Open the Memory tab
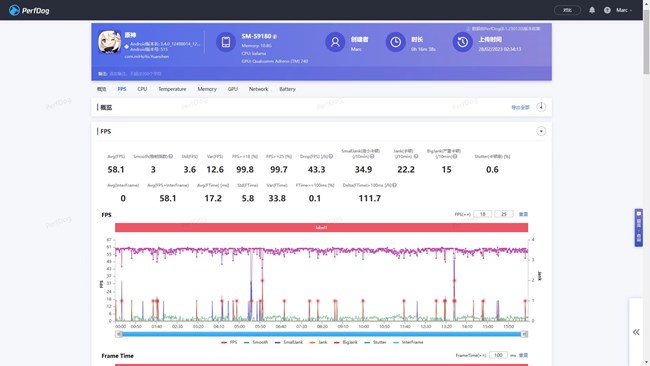 tap(207, 89)
